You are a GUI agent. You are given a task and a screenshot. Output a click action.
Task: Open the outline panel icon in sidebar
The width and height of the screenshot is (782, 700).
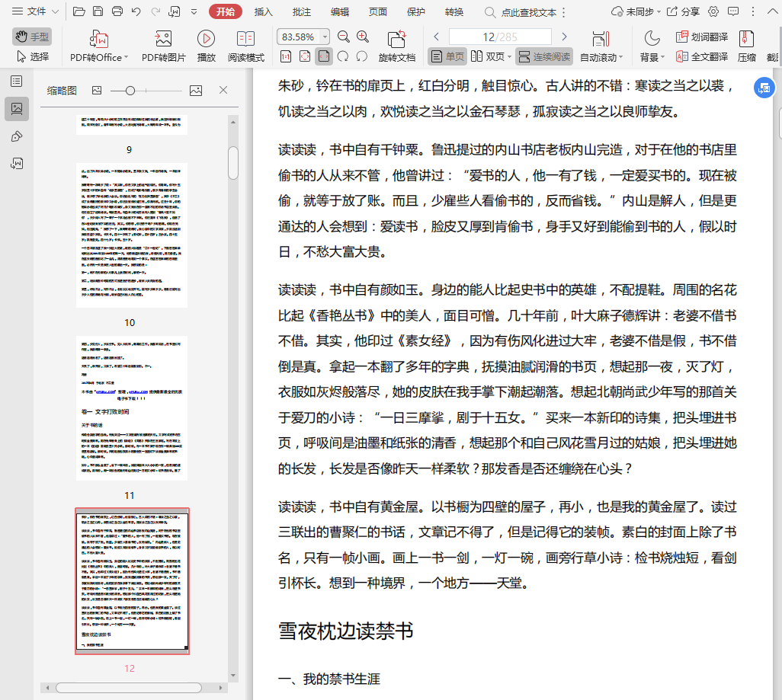click(17, 82)
